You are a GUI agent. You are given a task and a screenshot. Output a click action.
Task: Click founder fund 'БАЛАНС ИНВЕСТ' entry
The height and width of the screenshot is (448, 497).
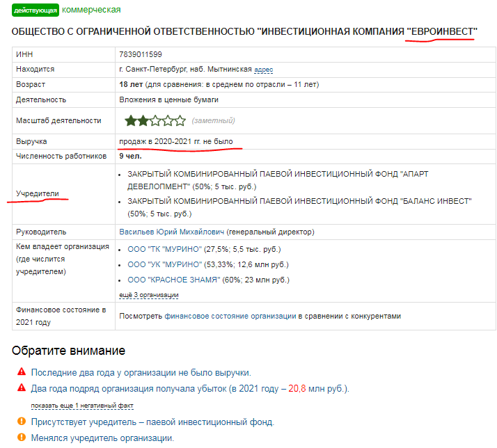299,207
